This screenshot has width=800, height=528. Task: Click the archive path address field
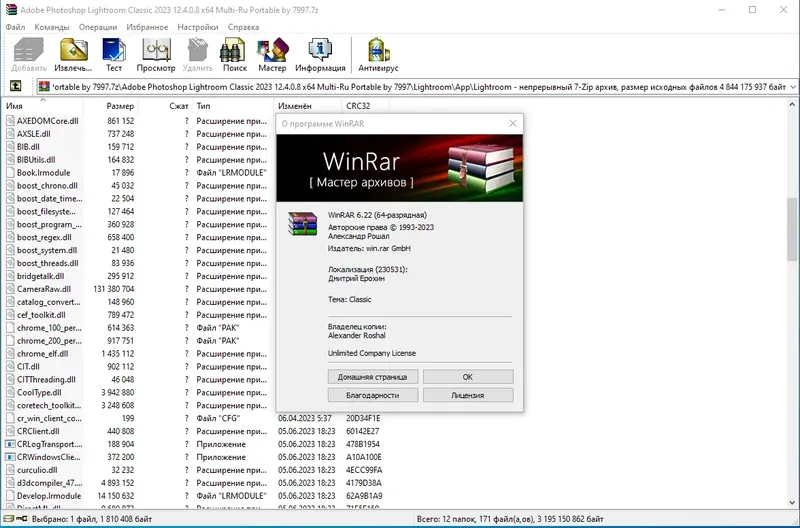point(418,87)
